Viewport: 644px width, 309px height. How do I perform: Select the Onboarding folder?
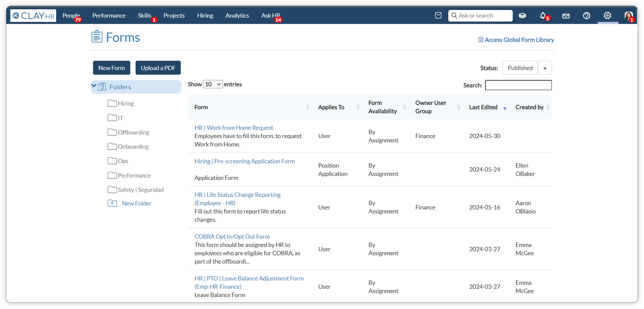pos(133,147)
